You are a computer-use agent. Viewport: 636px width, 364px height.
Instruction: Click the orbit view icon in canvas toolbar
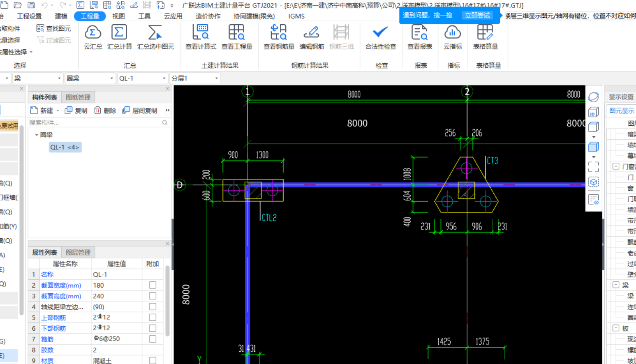point(593,97)
